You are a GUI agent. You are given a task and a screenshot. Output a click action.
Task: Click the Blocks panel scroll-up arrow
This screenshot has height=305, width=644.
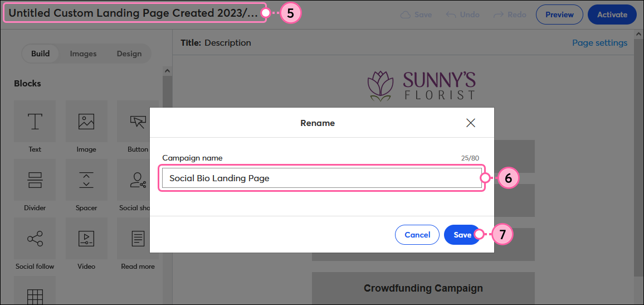click(x=167, y=71)
